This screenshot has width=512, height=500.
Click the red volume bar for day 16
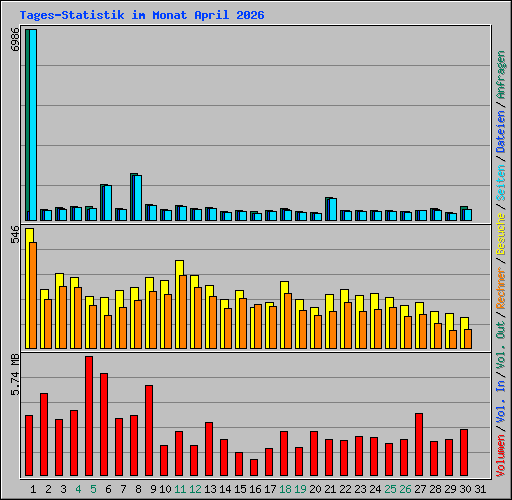[x=254, y=467]
